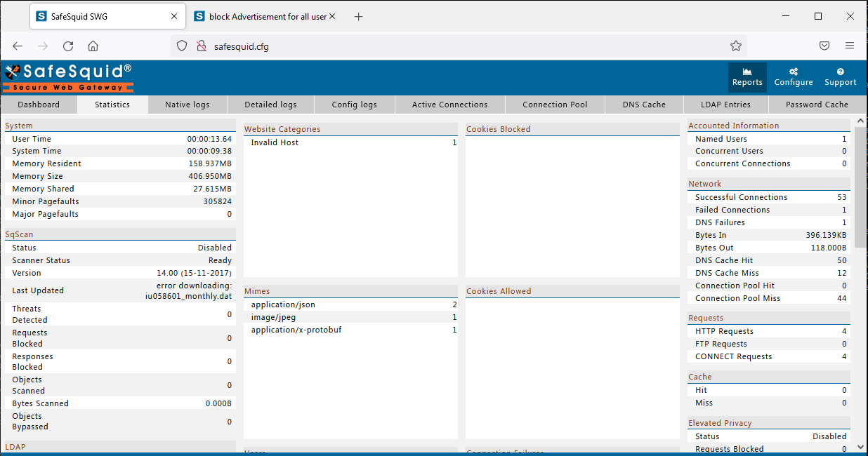
Task: Switch to the Config logs tab
Action: pos(355,105)
